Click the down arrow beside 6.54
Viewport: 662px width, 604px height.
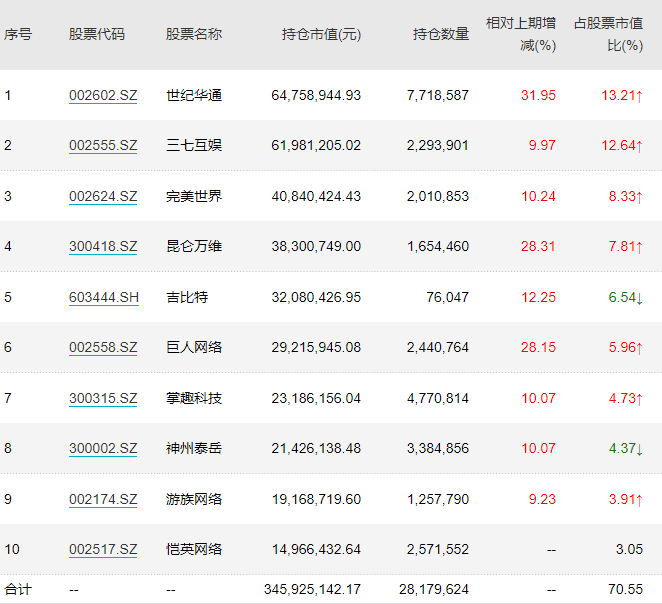639,297
